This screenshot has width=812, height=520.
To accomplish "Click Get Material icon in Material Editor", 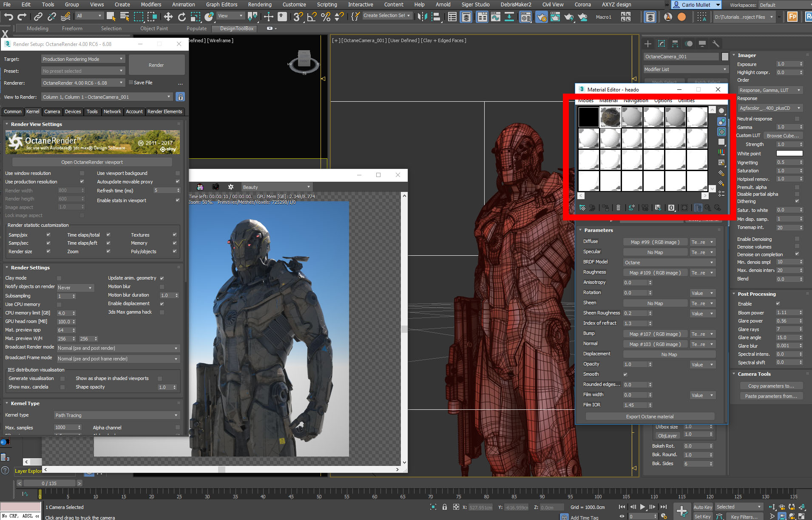I will pyautogui.click(x=582, y=208).
